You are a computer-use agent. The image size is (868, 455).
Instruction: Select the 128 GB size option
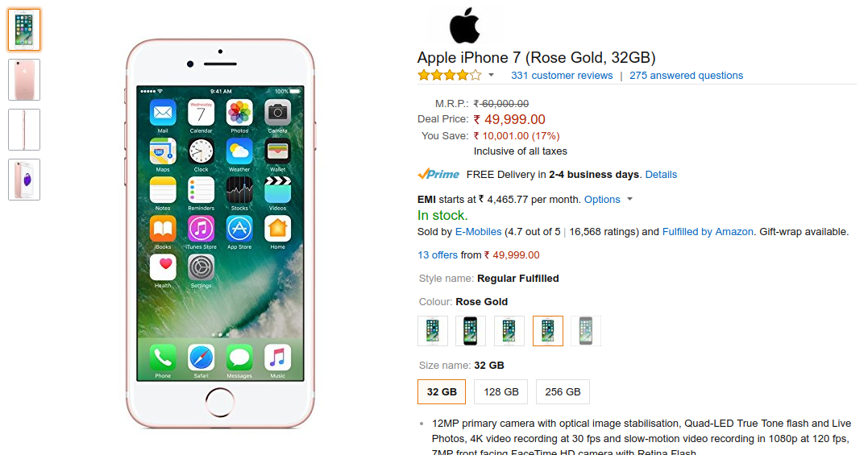pos(501,392)
